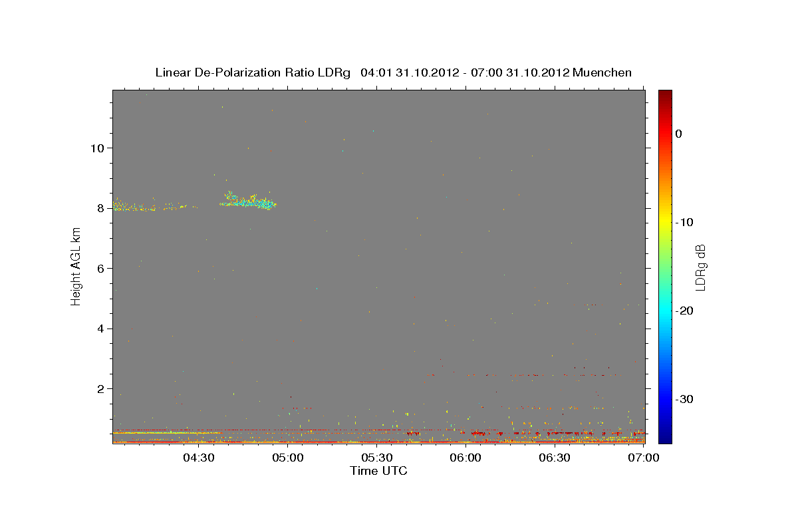The height and width of the screenshot is (532, 798).
Task: Click the 04:30 time tick label
Action: tap(198, 458)
